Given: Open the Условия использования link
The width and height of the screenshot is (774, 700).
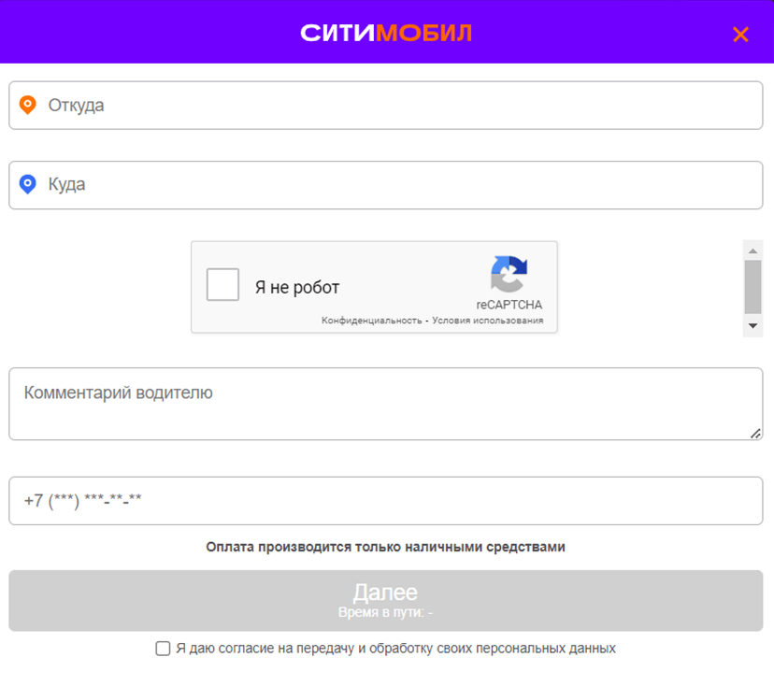Looking at the screenshot, I should 488,321.
